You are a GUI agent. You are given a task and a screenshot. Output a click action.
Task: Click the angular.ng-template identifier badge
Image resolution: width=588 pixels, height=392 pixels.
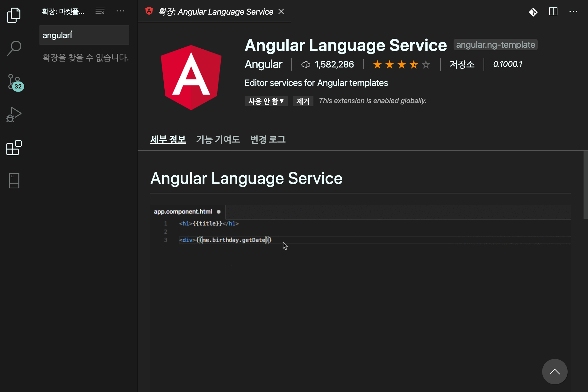point(495,45)
